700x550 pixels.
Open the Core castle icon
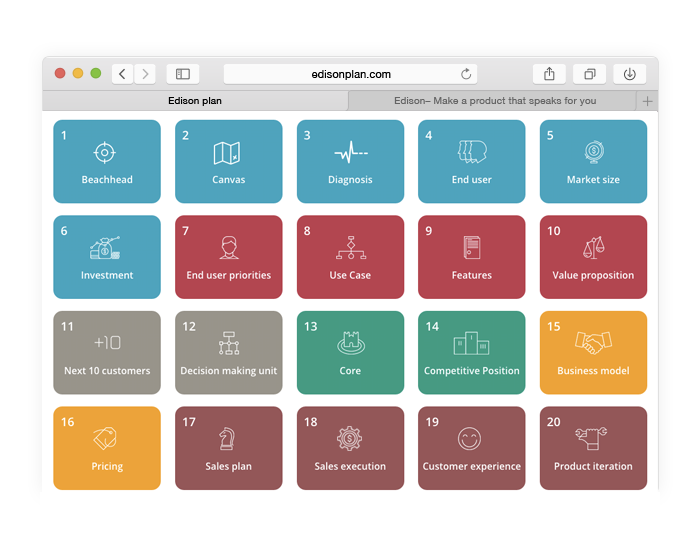coord(351,343)
